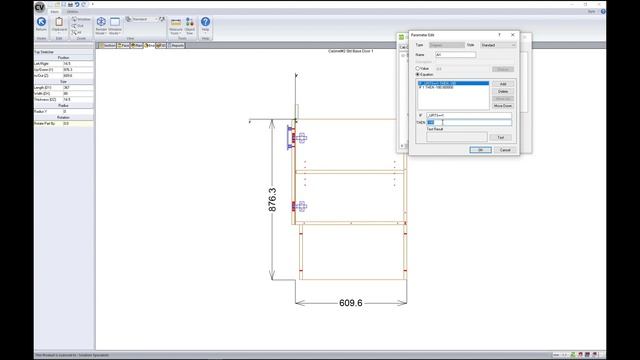Click the Name input field
This screenshot has width=640, height=360.
[x=455, y=55]
